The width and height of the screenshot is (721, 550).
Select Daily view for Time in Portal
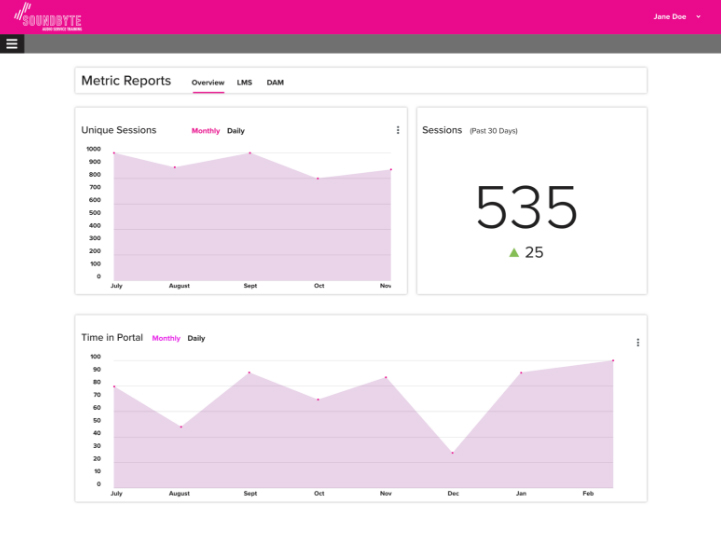[x=196, y=338]
